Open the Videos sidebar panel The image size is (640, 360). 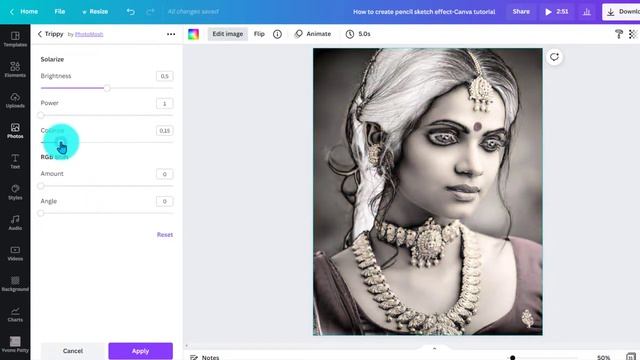pos(15,253)
